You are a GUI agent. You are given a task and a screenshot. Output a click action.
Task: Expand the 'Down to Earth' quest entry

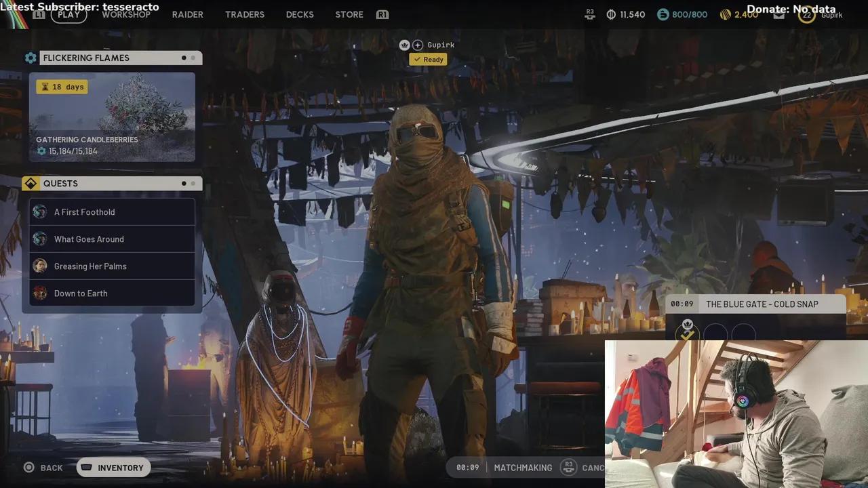[112, 293]
